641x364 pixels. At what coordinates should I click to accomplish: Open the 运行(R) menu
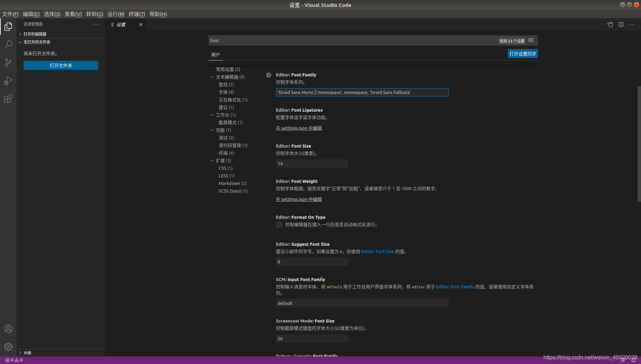click(x=116, y=14)
